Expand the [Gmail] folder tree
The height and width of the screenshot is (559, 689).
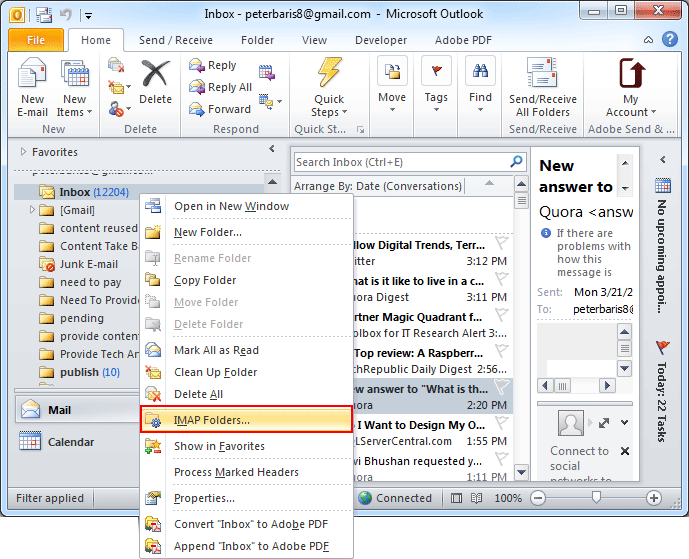(32, 210)
